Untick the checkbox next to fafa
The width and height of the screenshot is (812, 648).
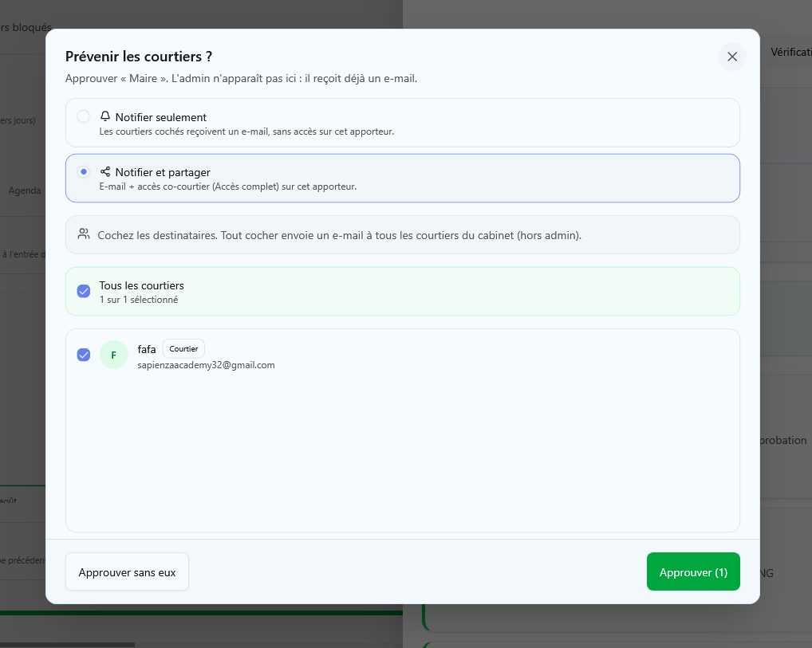[84, 355]
